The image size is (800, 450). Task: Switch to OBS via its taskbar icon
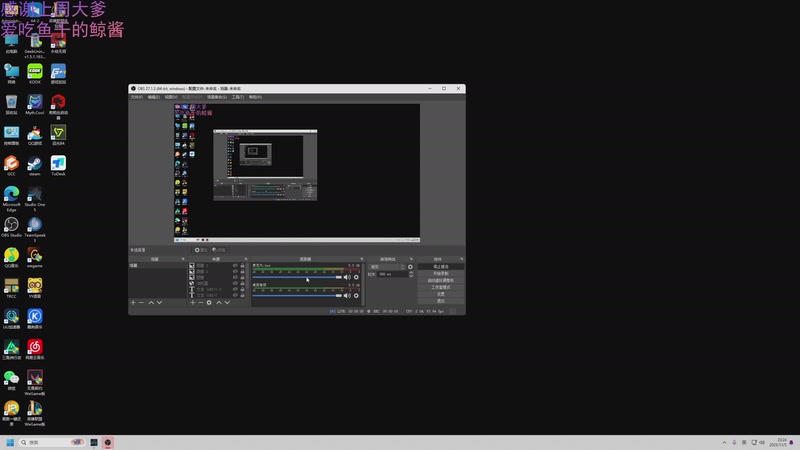(x=108, y=442)
